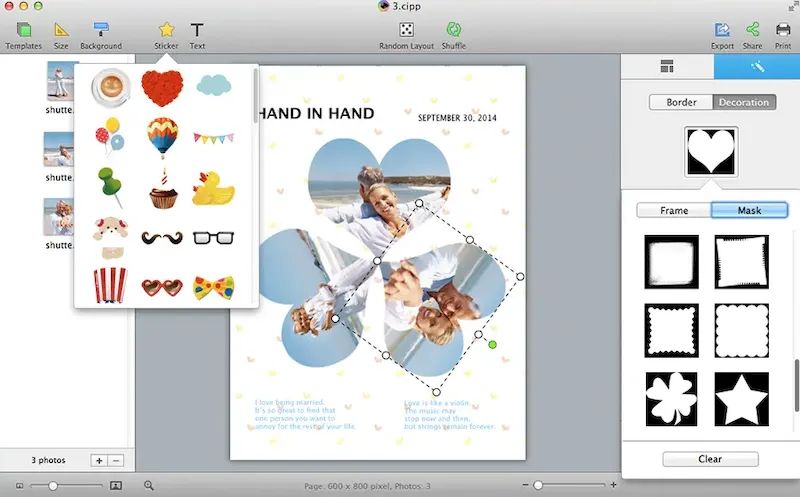Viewport: 800px width, 497px height.
Task: Select the Decoration segment
Action: click(744, 102)
